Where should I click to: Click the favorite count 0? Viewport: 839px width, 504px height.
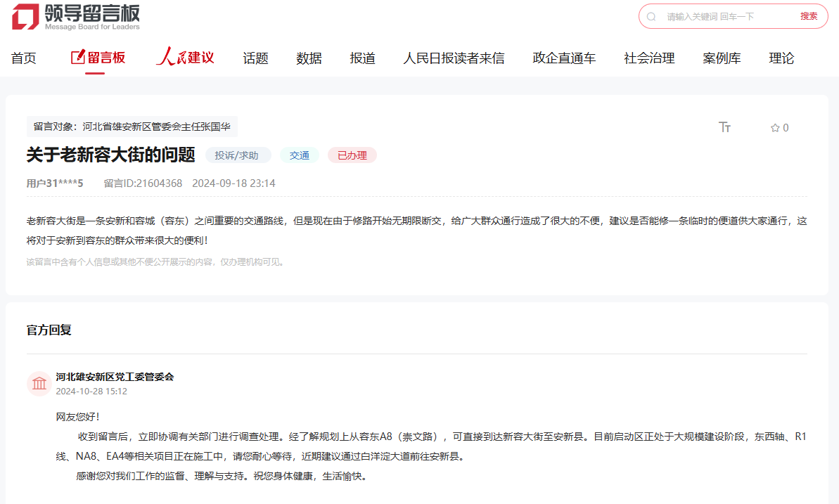pos(786,128)
